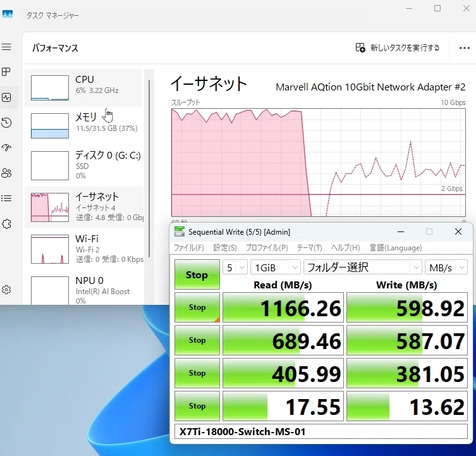Open App history icon in sidebar
Image resolution: width=476 pixels, height=456 pixels.
(6, 123)
